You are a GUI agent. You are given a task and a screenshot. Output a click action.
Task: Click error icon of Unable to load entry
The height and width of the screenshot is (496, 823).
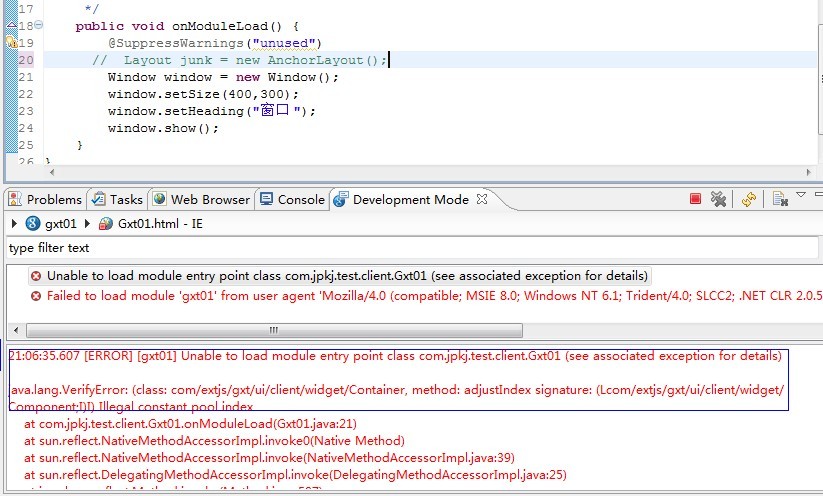click(x=36, y=276)
